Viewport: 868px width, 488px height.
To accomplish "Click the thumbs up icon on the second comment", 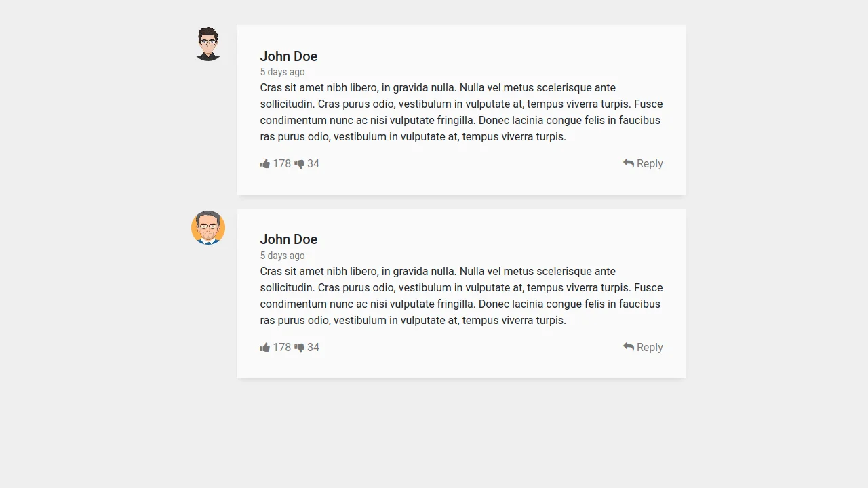I will 266,347.
